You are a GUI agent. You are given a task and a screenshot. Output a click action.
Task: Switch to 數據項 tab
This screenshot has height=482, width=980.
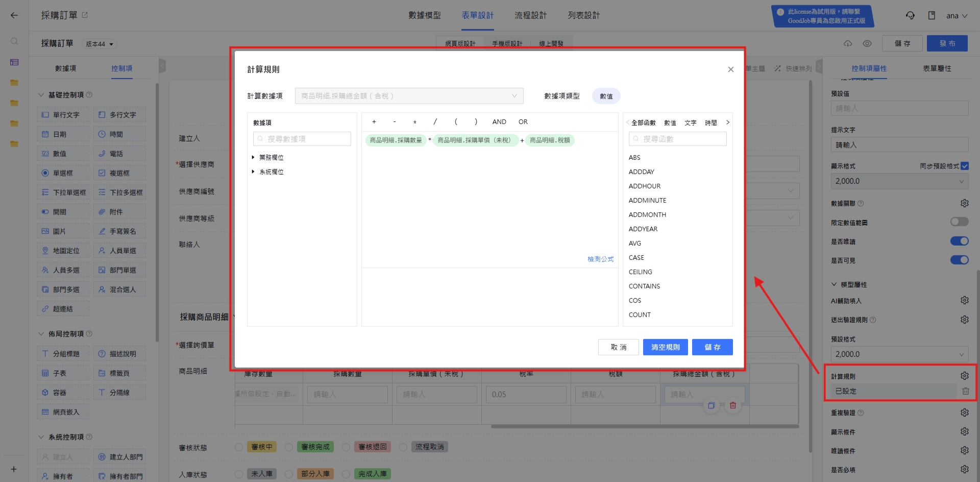(65, 68)
